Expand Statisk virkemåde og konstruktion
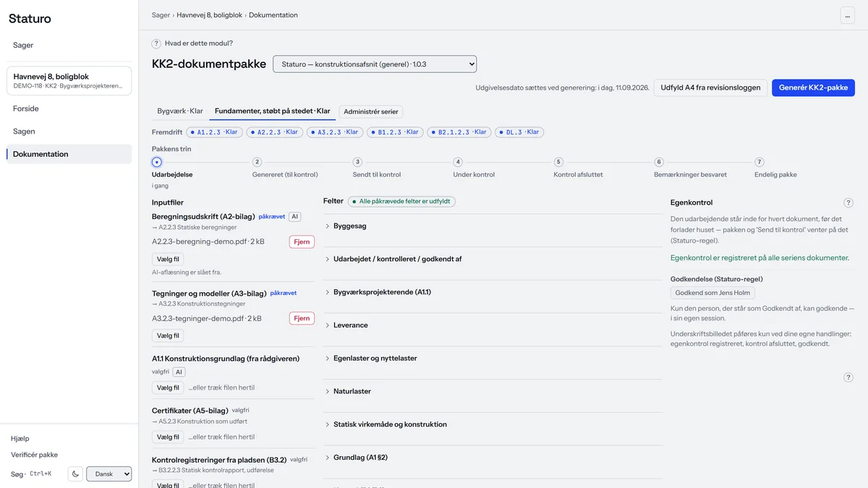 493,424
